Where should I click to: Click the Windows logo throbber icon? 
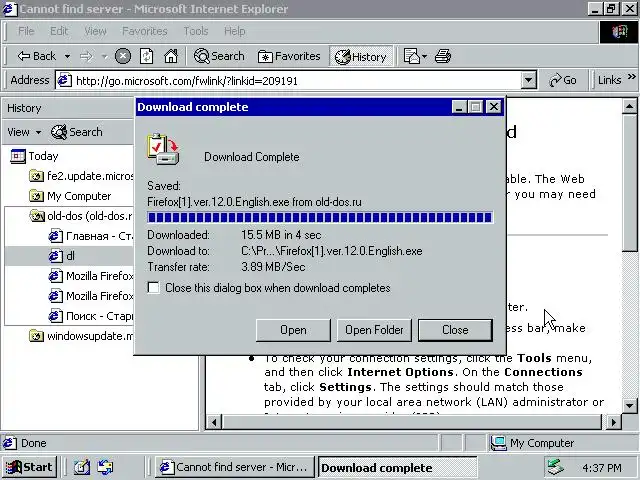(619, 32)
